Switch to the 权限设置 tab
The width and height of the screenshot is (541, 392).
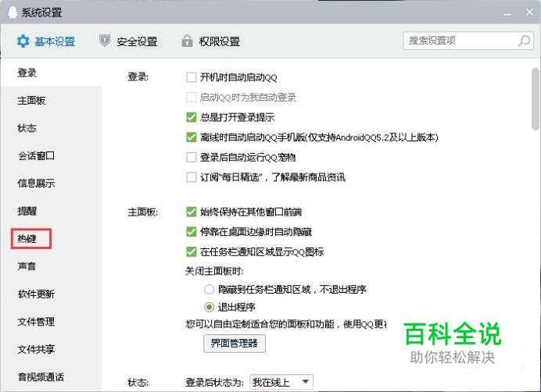click(211, 41)
